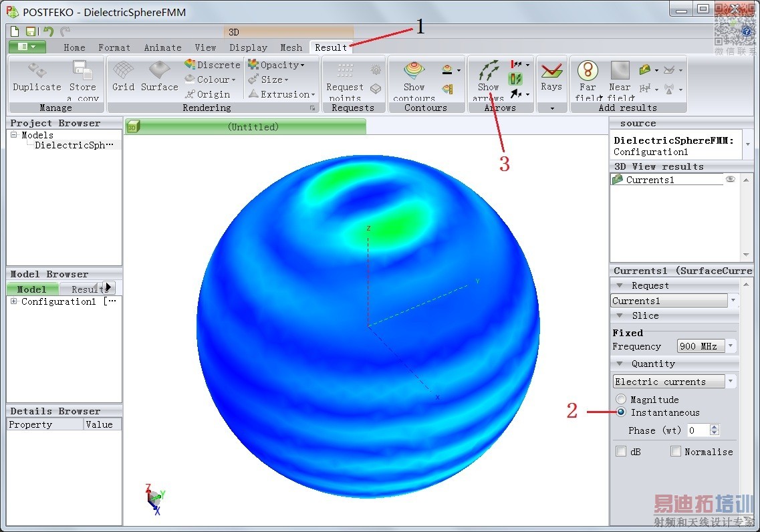Open the 900 MHz frequency dropdown
This screenshot has width=760, height=532.
point(731,346)
